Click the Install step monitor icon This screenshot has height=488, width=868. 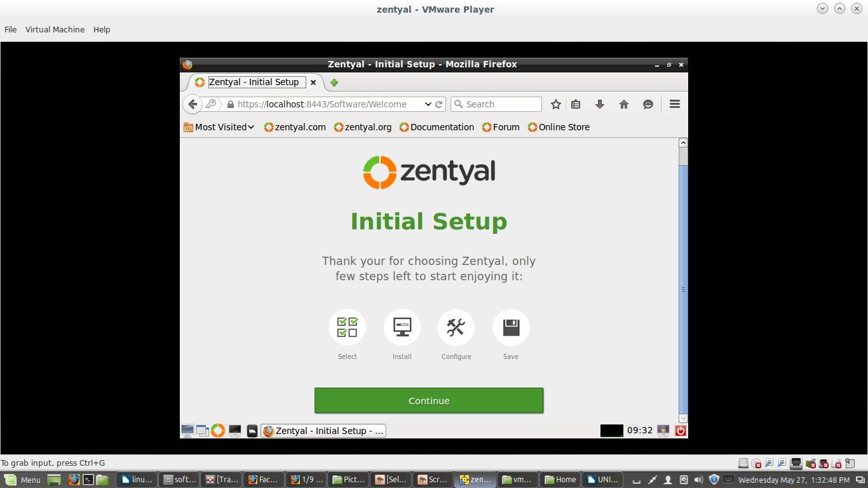point(402,327)
